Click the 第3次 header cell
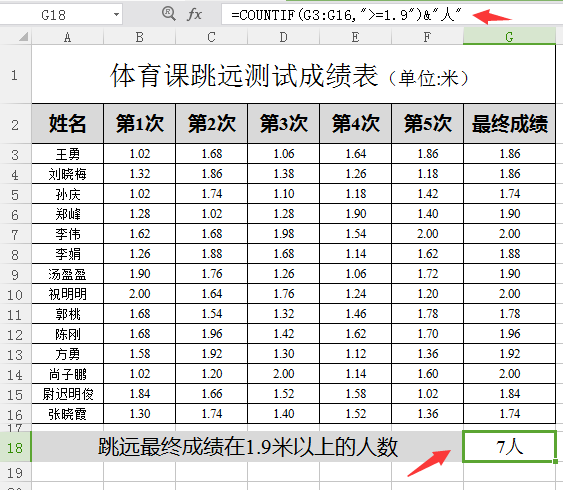The width and height of the screenshot is (563, 490). (284, 124)
